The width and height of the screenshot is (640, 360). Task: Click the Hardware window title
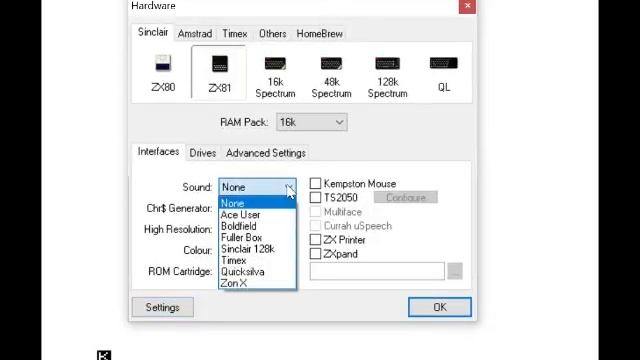pos(153,6)
